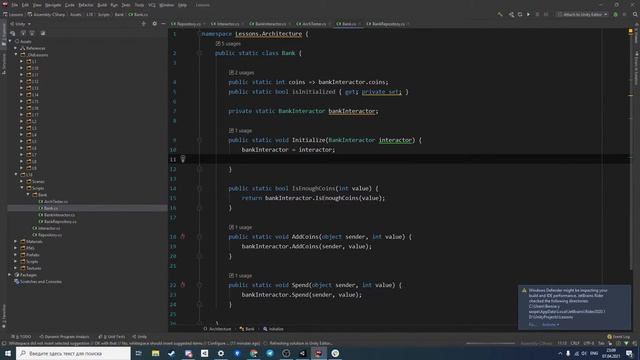Collapse the Bank folder in tree
Viewport: 640px width, 360px height.
28,195
